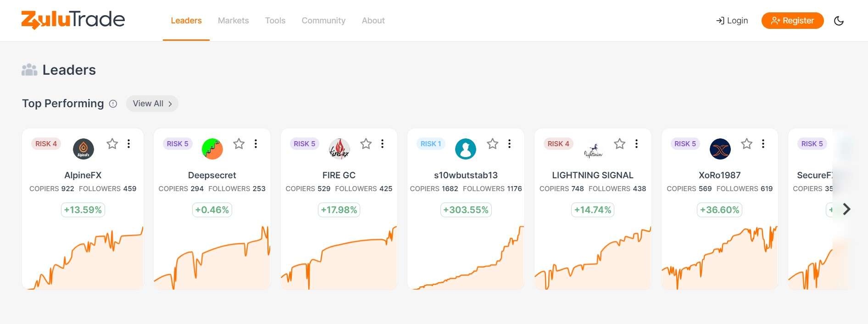
Task: Open the About menu
Action: [x=373, y=21]
